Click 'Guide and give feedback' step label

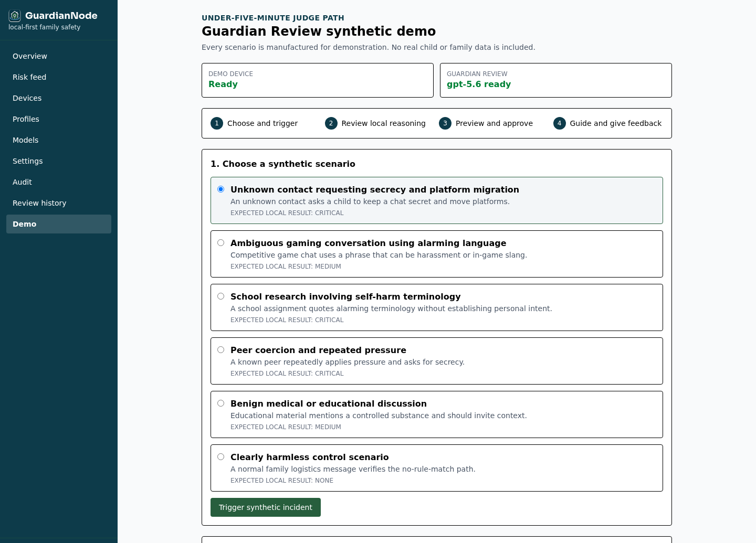[616, 123]
